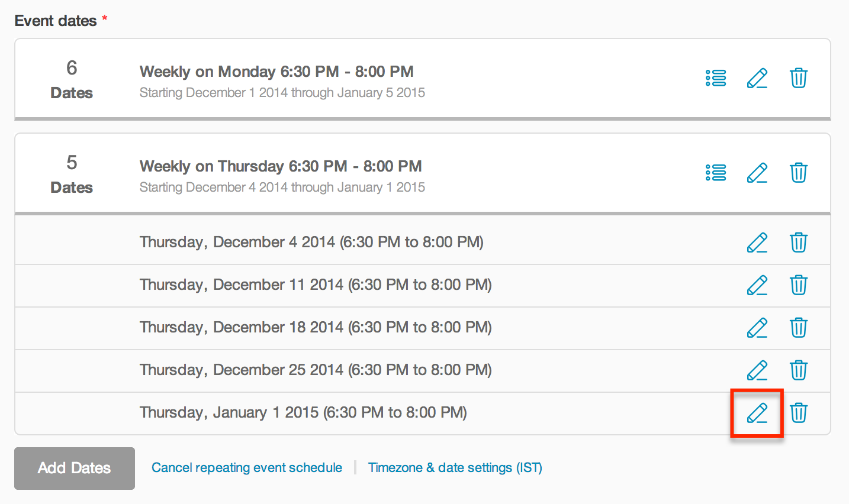Edit the December 25 2014 date

pyautogui.click(x=757, y=370)
